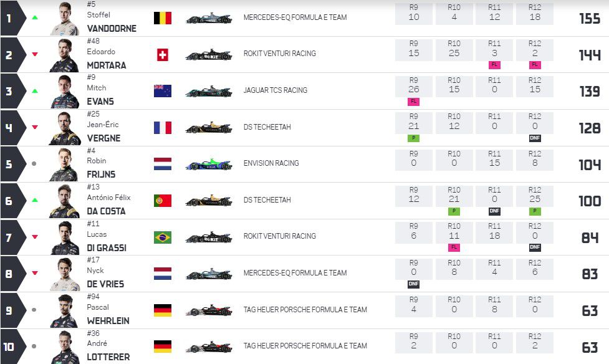The width and height of the screenshot is (609, 364).
Task: Click the Switzerland flag beside Mortara
Action: coord(163,55)
